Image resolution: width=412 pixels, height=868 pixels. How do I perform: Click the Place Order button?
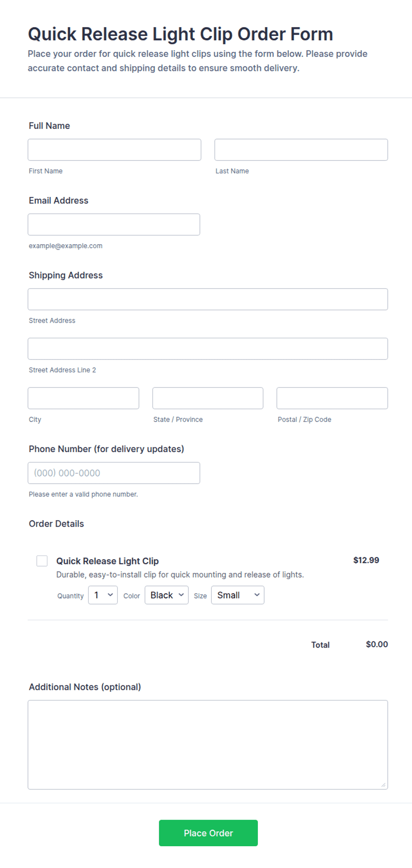(x=208, y=833)
